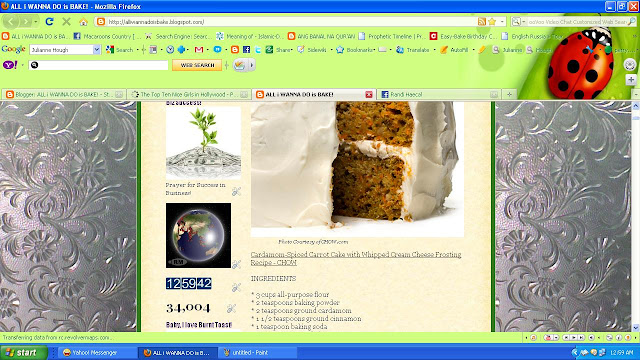Stop loading with the X stop icon
The height and width of the screenshot is (360, 640).
tap(66, 22)
